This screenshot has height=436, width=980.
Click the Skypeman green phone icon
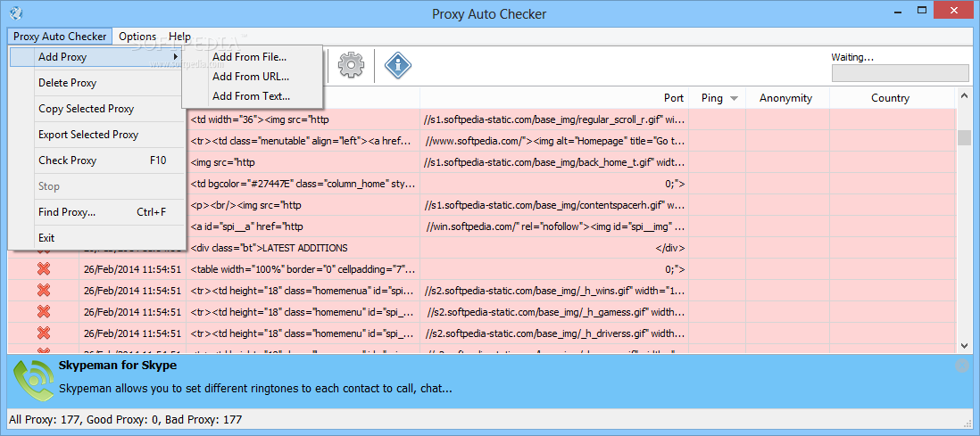pyautogui.click(x=32, y=380)
